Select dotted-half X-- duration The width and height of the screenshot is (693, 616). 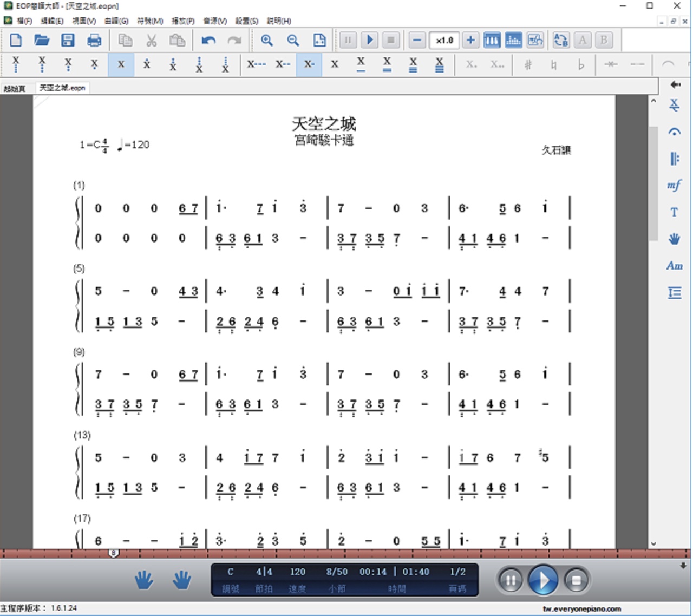pyautogui.click(x=283, y=64)
